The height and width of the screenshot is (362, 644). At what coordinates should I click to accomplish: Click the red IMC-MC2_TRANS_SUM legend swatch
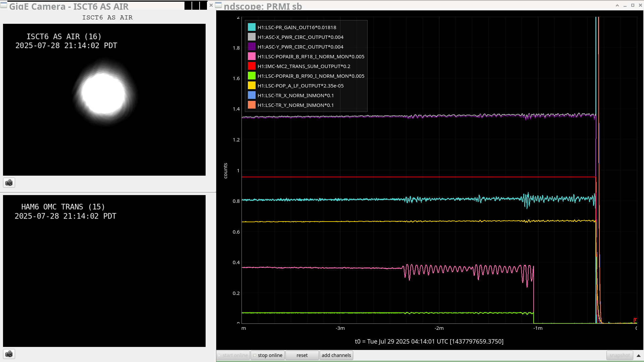coord(252,66)
